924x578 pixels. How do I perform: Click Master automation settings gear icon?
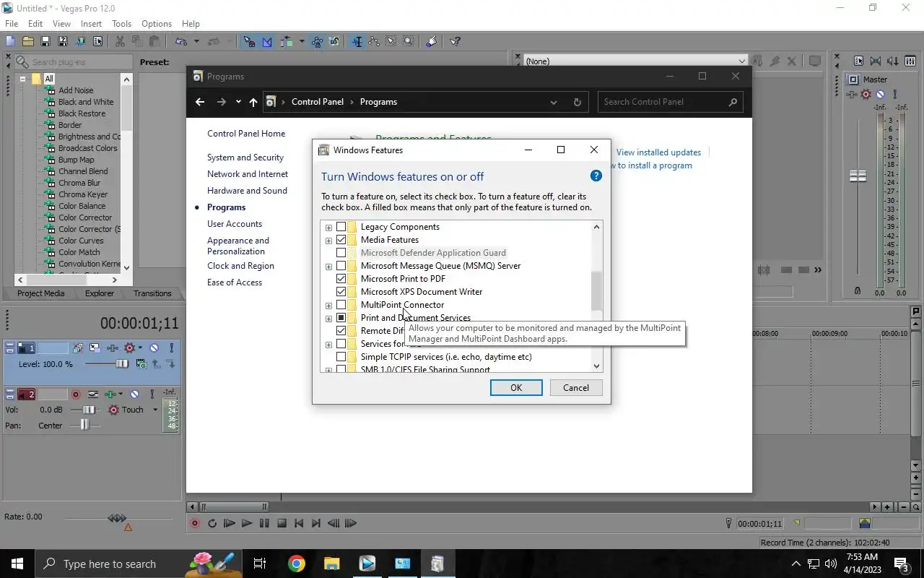866,95
